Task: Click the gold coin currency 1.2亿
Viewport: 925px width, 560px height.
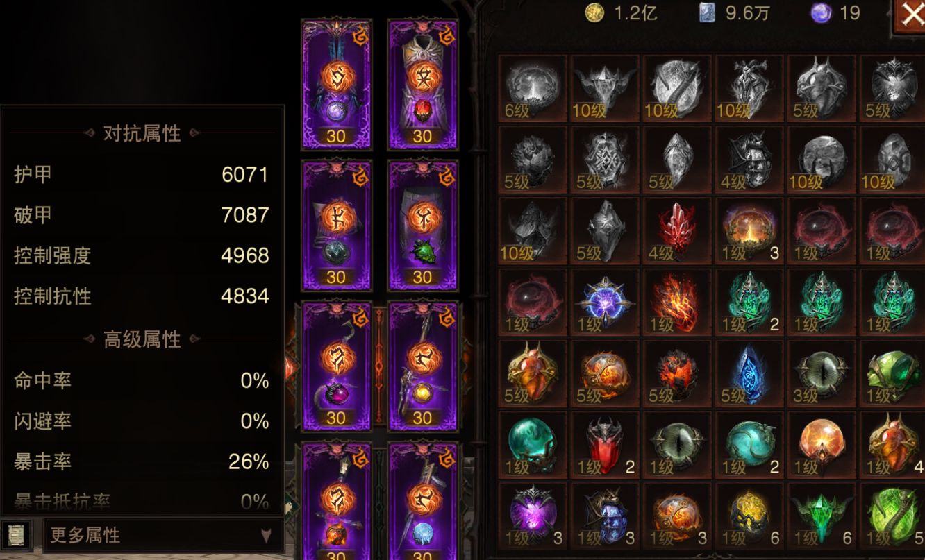Action: click(x=622, y=13)
